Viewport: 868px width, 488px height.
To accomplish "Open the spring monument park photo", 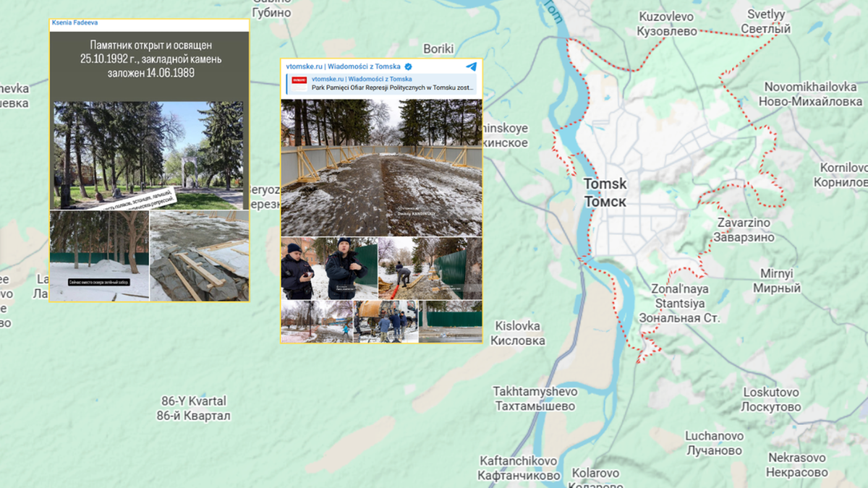I will coord(150,155).
